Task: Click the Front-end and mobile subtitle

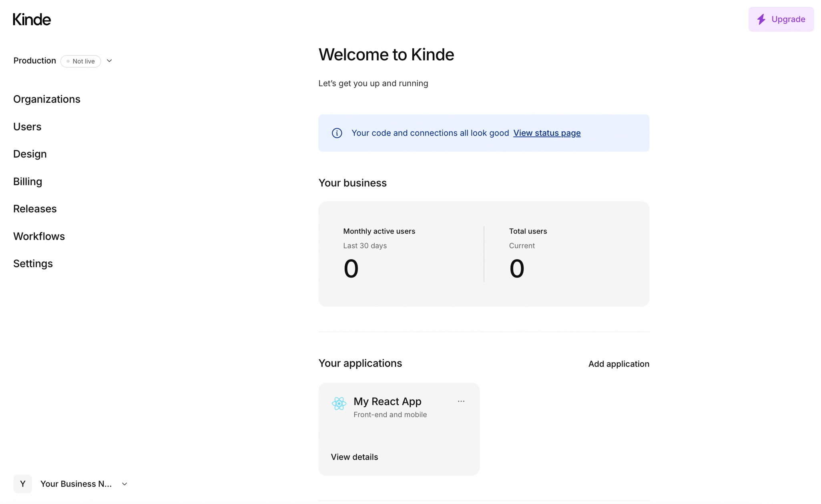Action: click(390, 415)
